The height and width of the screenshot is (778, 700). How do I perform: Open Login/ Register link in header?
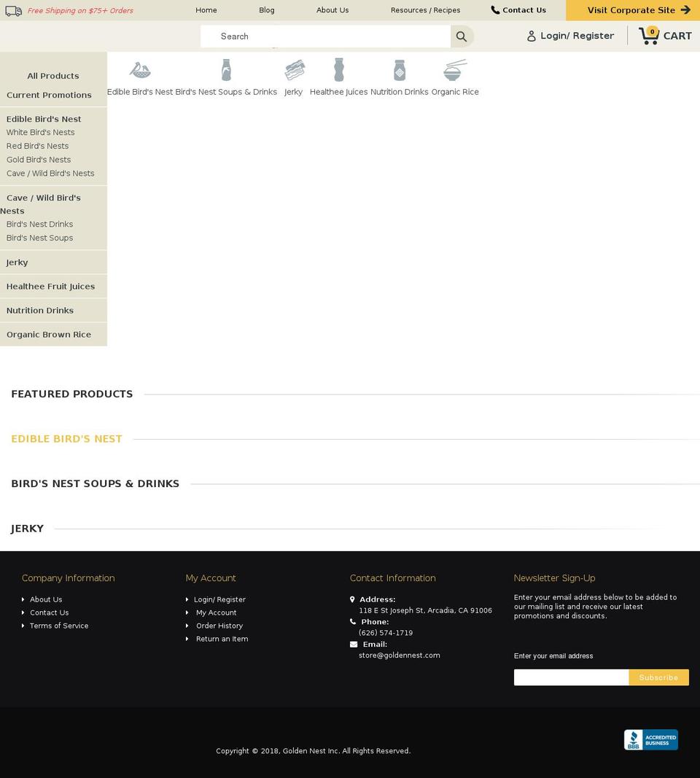577,36
